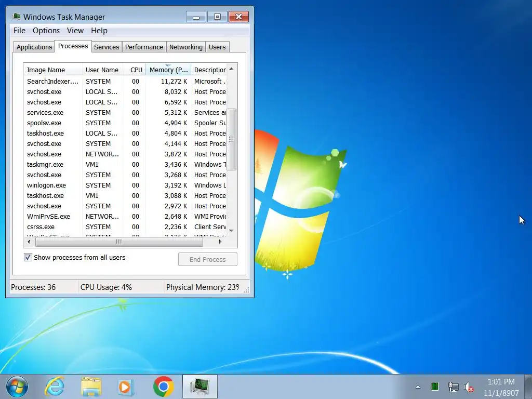
Task: Click the Task Manager taskbar button
Action: (200, 387)
